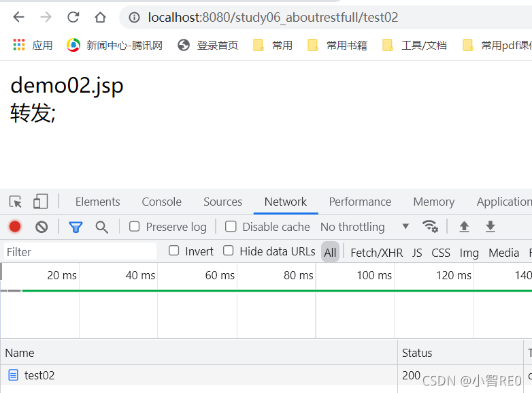The width and height of the screenshot is (532, 393).
Task: Activate the inspect element picker tool
Action: 15,202
